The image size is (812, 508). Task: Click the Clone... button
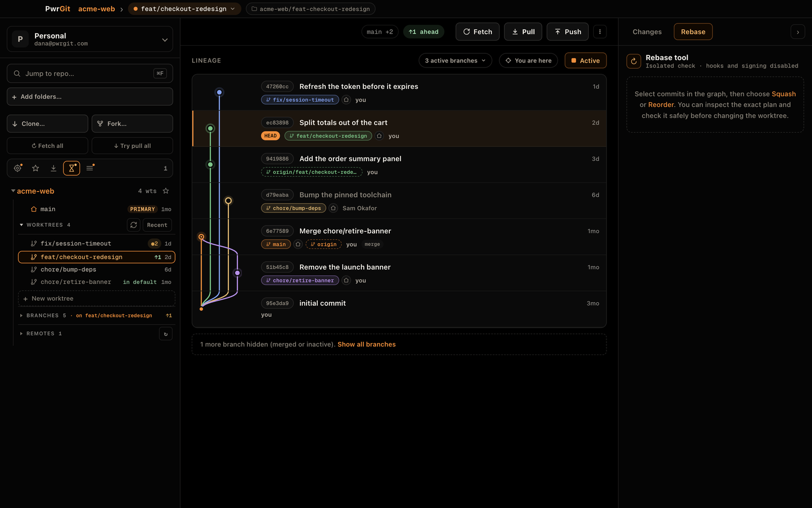click(x=47, y=123)
